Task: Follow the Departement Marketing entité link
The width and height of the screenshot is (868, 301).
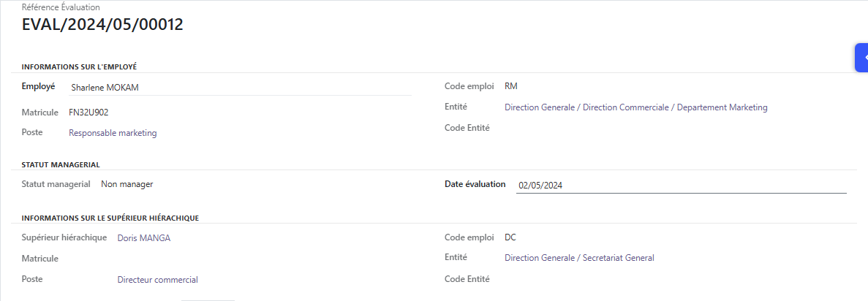Action: (636, 107)
